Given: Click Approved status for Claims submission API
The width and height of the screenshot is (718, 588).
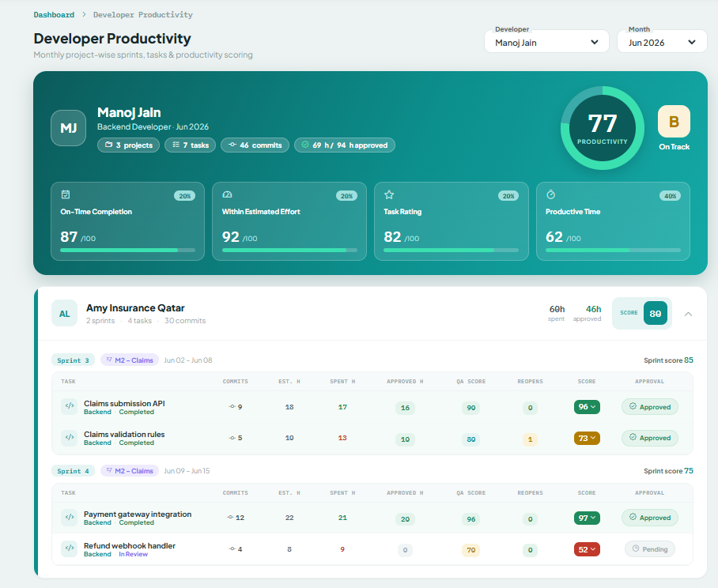Looking at the screenshot, I should click(650, 407).
